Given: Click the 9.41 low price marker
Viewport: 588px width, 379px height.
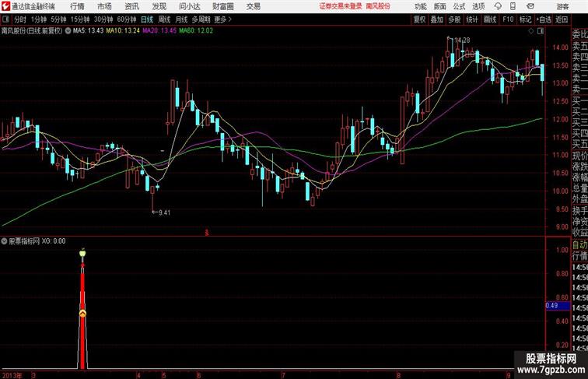Looking at the screenshot, I should (164, 212).
